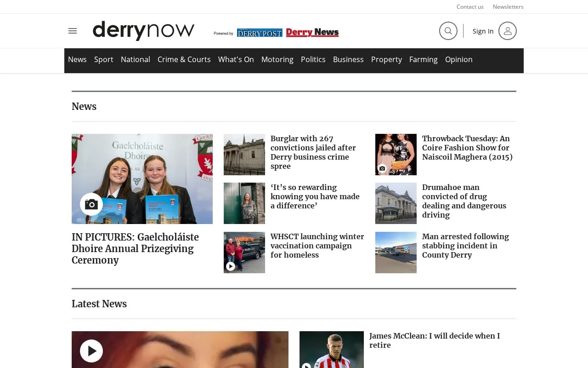The image size is (588, 368).
Task: Click the Contact us link
Action: pyautogui.click(x=470, y=6)
